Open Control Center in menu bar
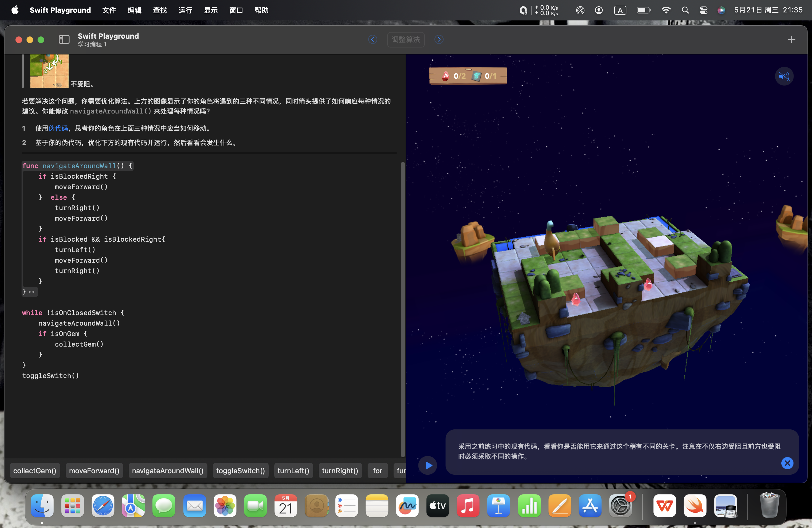 point(703,10)
